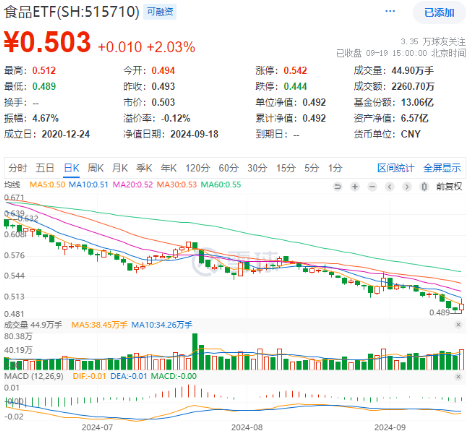Select the 周K chart tab
The image size is (469, 434).
[96, 168]
